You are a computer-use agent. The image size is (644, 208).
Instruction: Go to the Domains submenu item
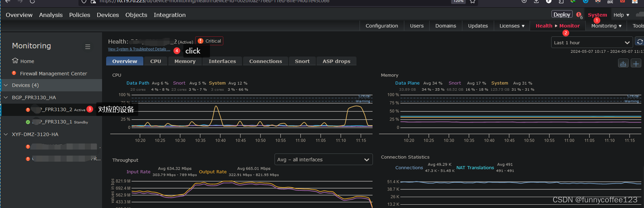click(x=446, y=26)
